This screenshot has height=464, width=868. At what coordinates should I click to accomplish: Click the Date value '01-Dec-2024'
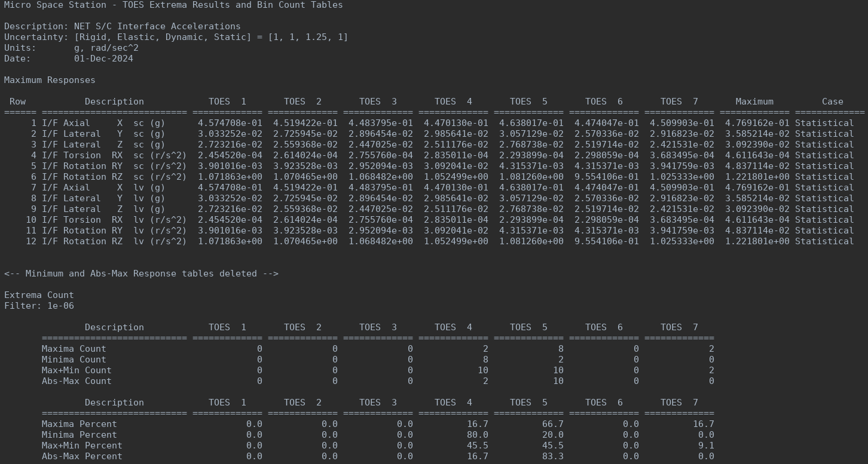(103, 59)
